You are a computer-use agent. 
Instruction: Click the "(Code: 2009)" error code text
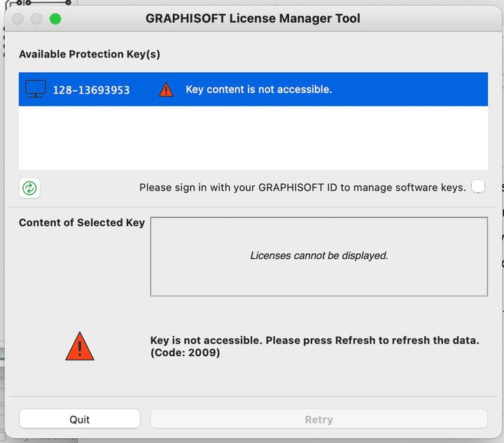185,353
